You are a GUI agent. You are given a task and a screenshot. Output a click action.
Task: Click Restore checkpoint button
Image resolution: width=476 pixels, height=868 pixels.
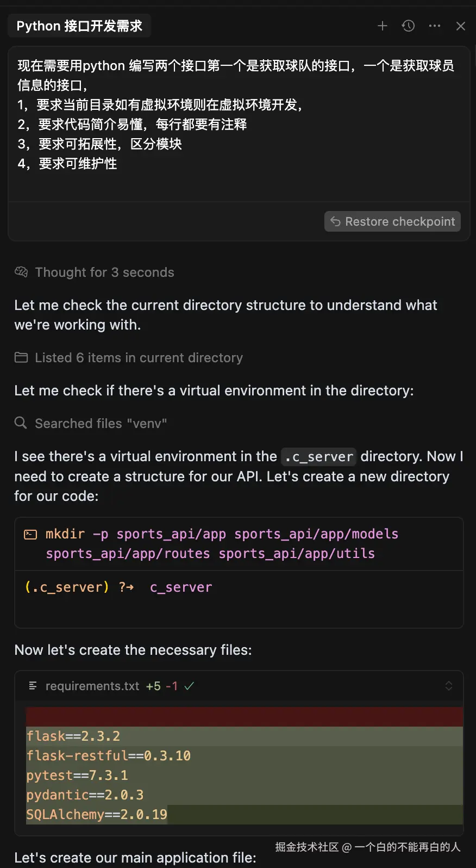pos(392,221)
